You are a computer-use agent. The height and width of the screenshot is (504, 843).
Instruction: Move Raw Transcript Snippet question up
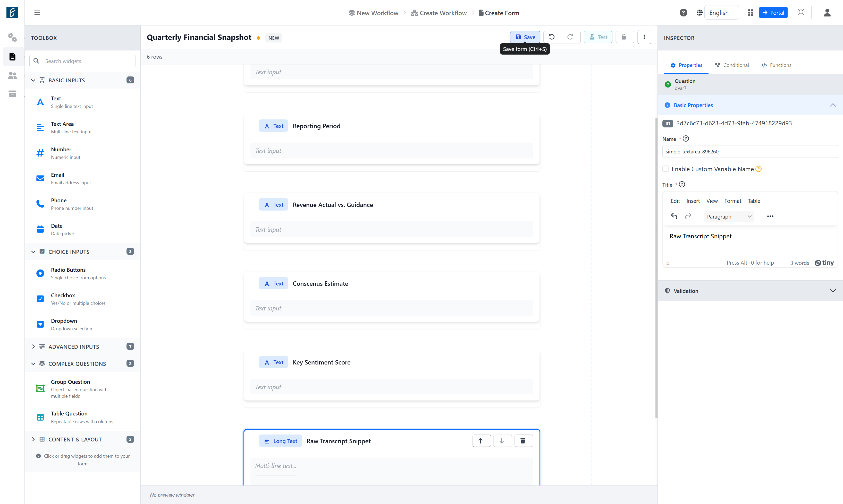pos(481,441)
